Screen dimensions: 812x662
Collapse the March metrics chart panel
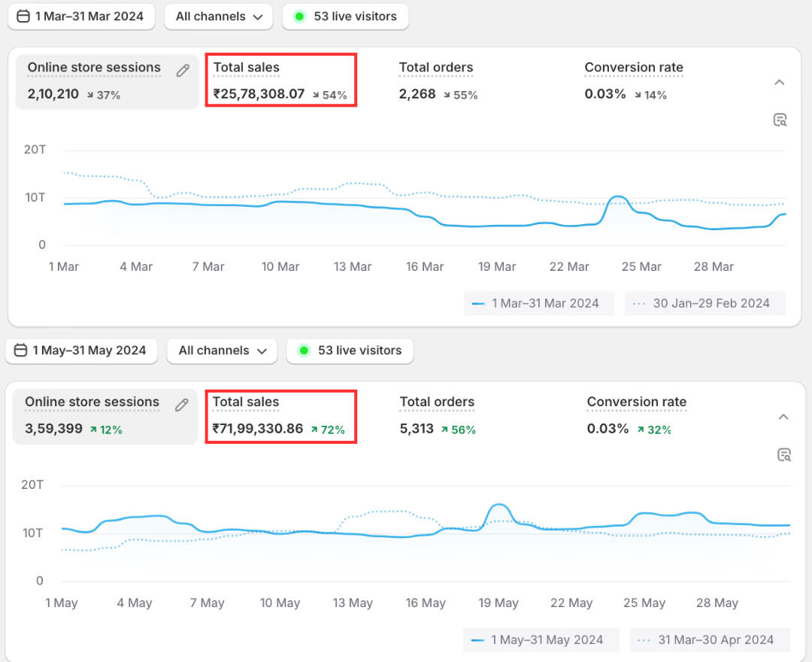(x=780, y=82)
